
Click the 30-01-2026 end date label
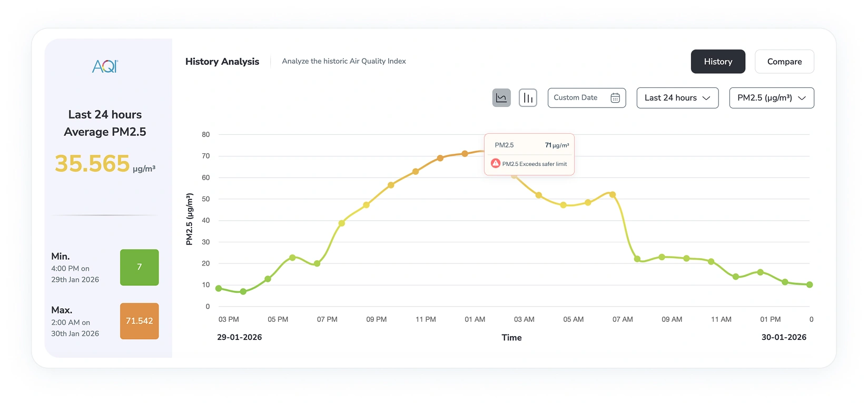point(784,337)
